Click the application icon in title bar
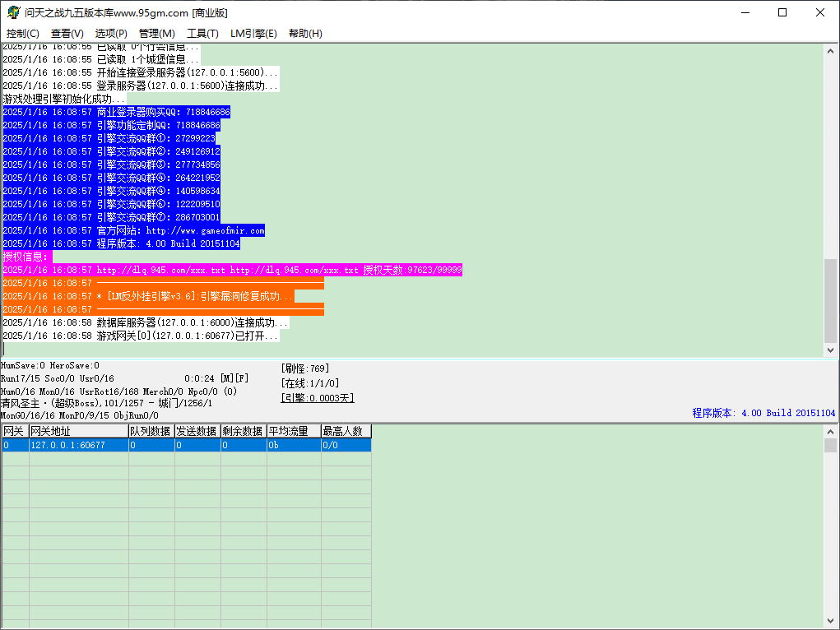840x630 pixels. click(x=13, y=12)
